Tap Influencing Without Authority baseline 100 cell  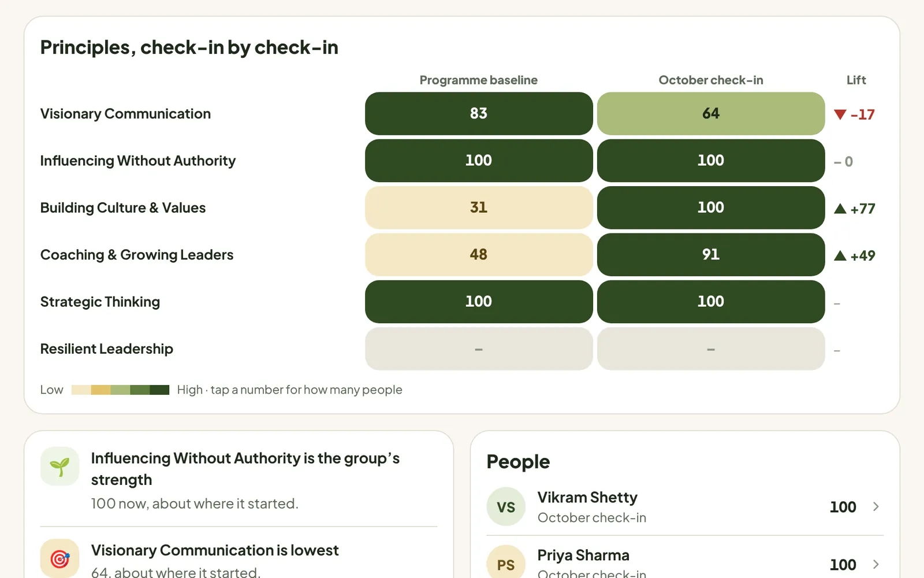(x=479, y=161)
